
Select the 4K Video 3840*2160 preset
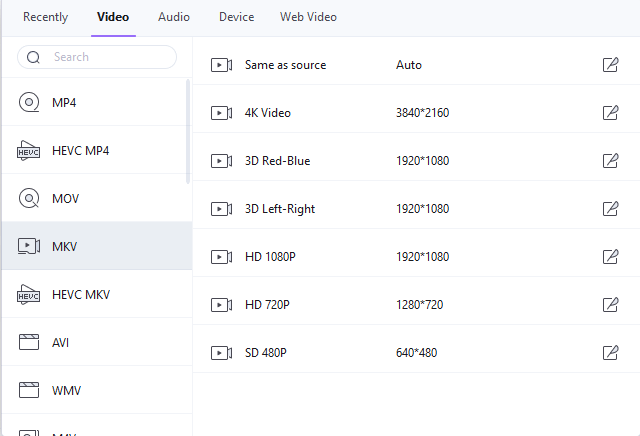[x=400, y=113]
